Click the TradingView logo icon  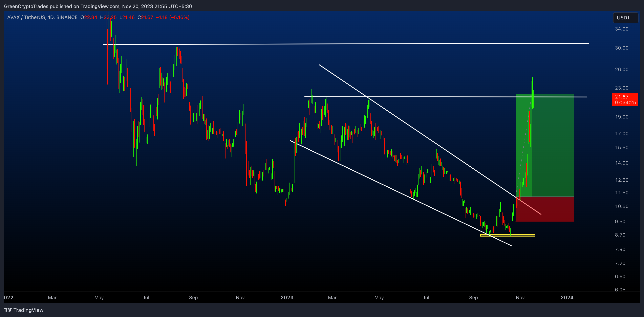8,310
